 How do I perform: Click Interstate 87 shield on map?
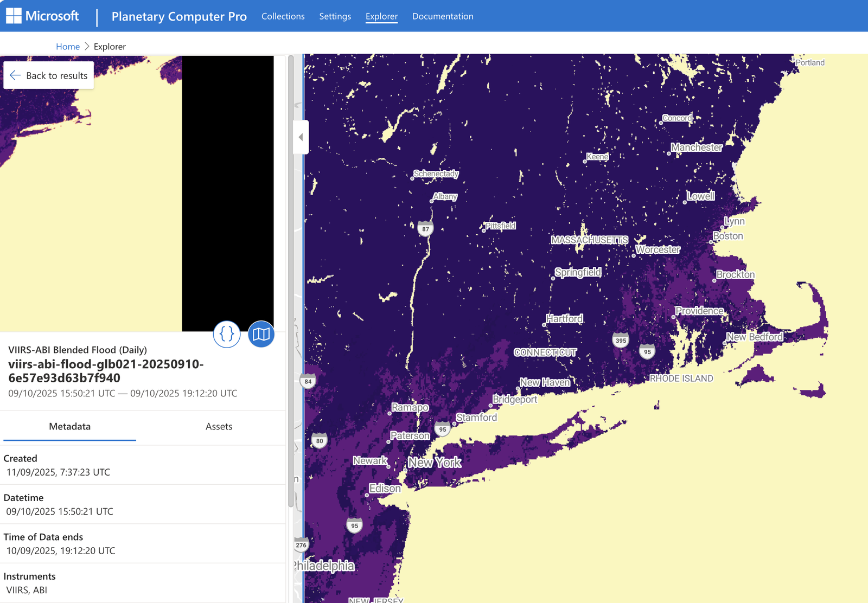click(425, 228)
